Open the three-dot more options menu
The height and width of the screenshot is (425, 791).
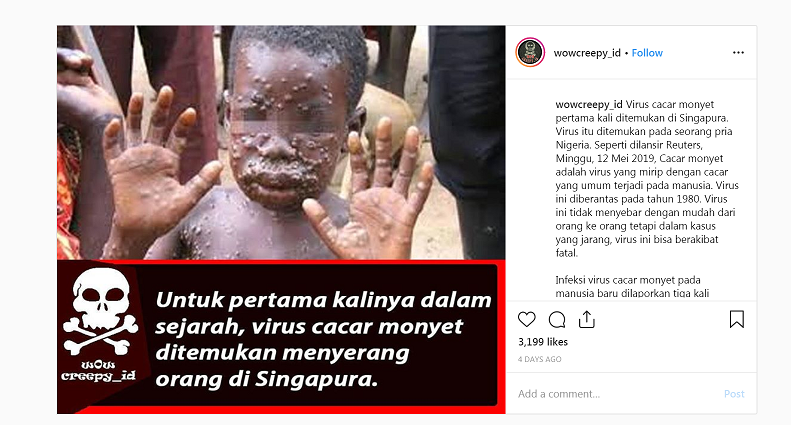pos(739,52)
